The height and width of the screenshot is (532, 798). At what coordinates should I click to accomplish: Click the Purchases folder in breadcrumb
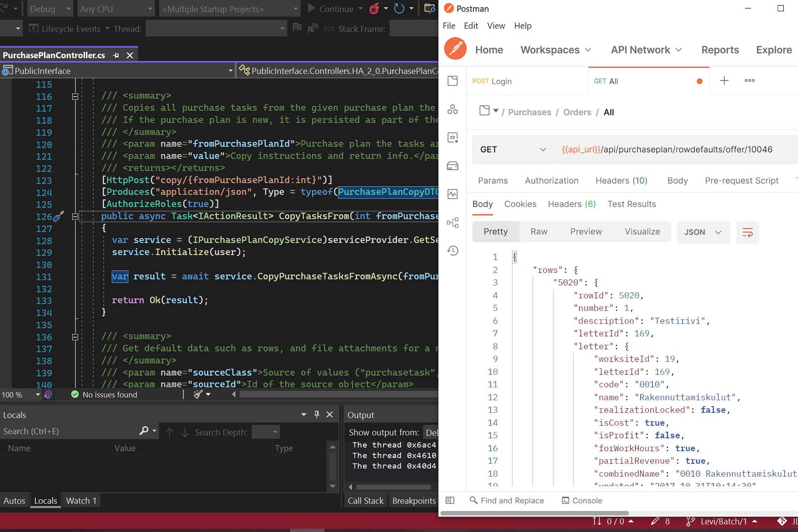point(528,112)
